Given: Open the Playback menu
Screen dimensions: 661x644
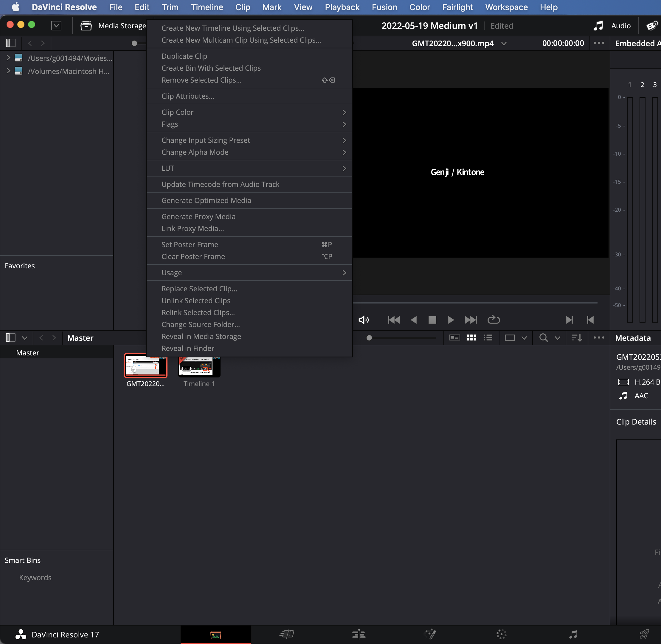Looking at the screenshot, I should coord(342,7).
